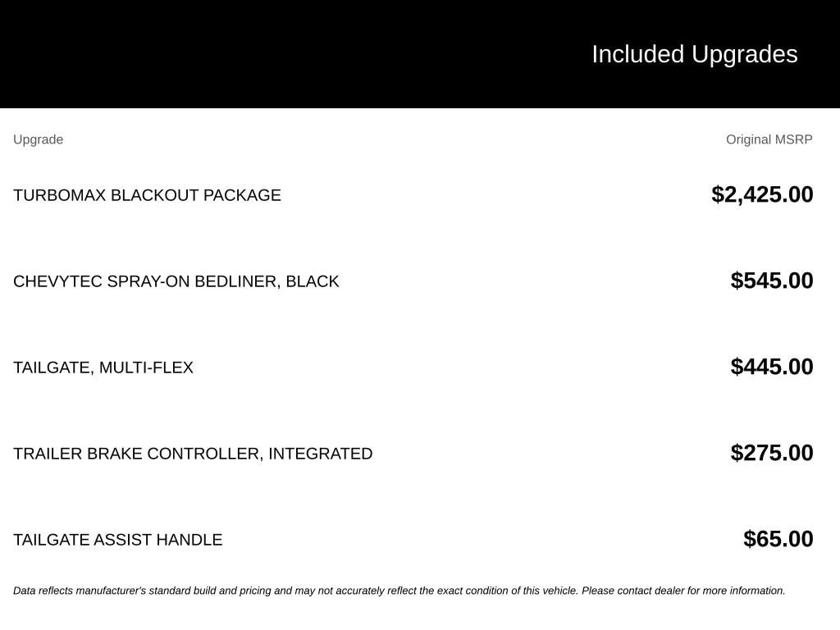Click the data disclaimer footnote text
The width and height of the screenshot is (840, 630).
[x=399, y=591]
